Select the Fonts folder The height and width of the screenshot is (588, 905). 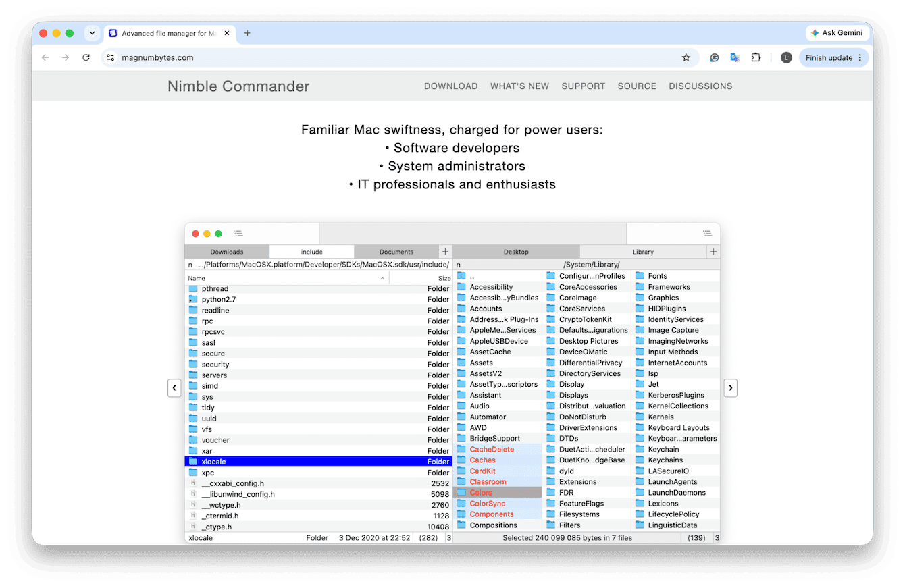point(676,276)
